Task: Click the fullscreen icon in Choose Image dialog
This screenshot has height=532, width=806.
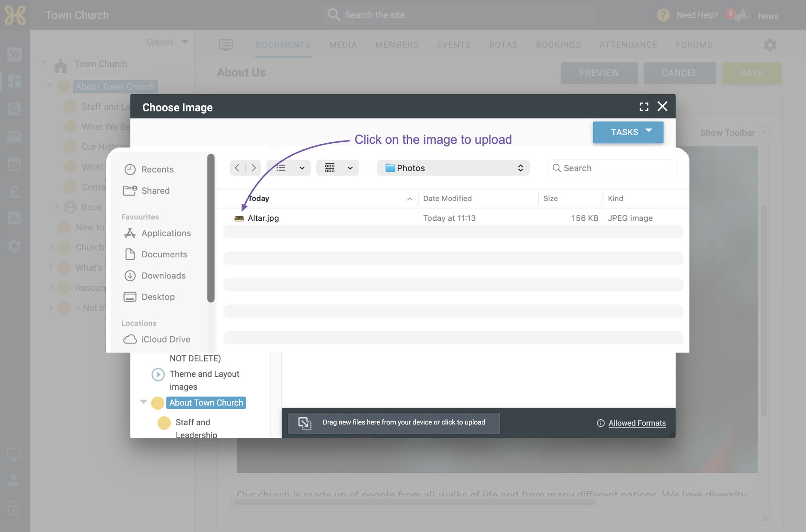Action: 644,107
